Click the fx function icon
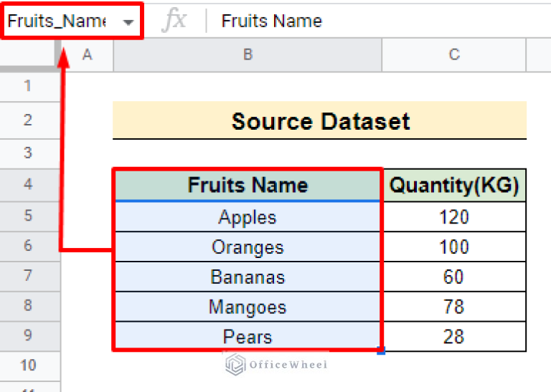 pyautogui.click(x=173, y=21)
